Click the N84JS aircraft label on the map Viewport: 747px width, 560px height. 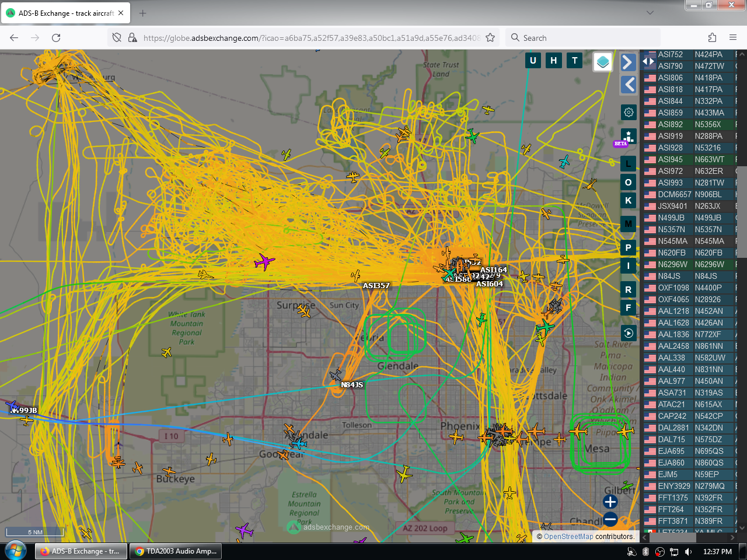(x=352, y=385)
